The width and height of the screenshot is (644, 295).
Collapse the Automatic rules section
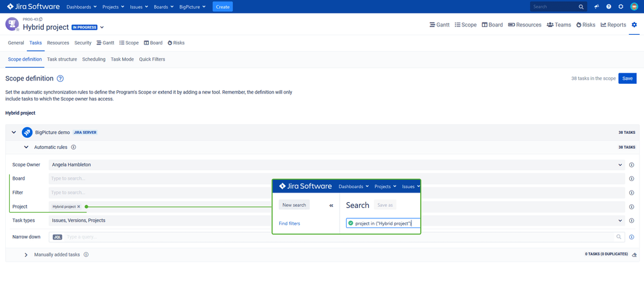[x=26, y=147]
